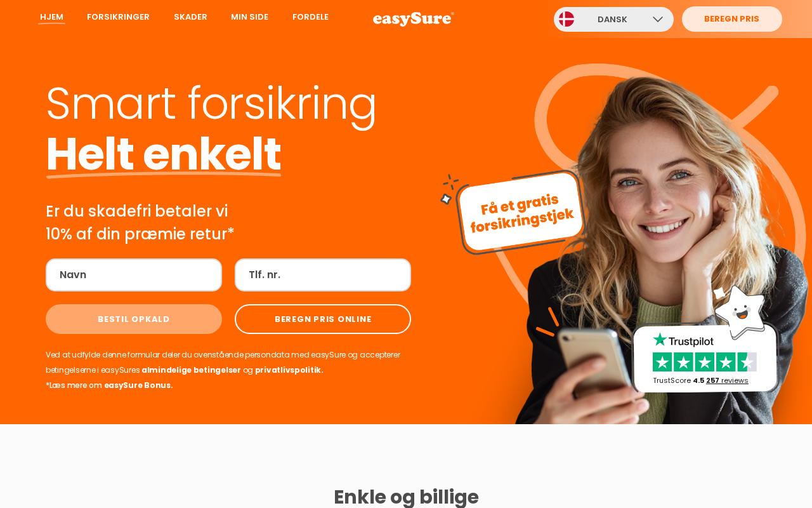Open the DANSK language selector

pyautogui.click(x=613, y=20)
